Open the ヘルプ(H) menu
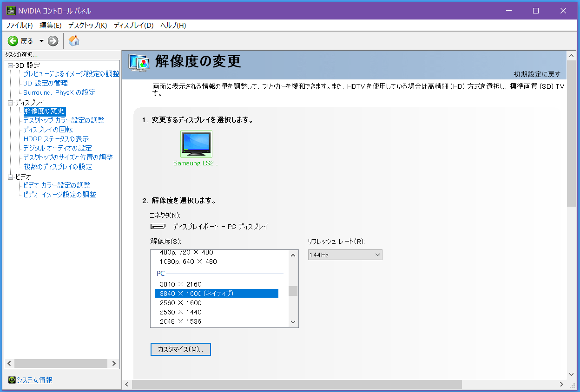The image size is (580, 392). (x=173, y=25)
